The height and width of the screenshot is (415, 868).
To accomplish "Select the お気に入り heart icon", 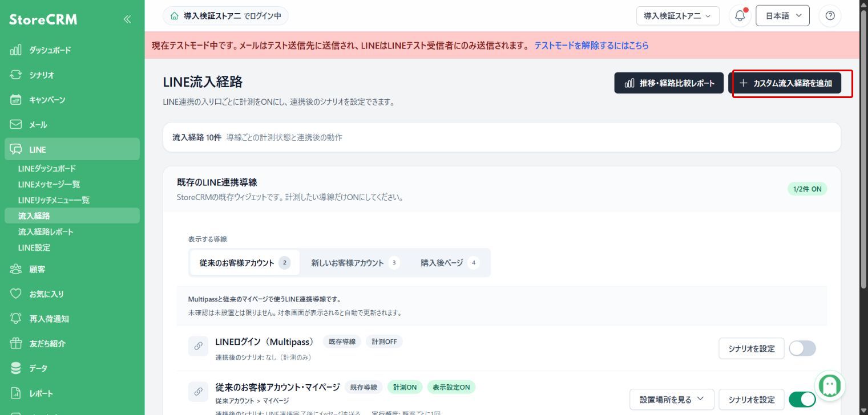I will click(16, 294).
